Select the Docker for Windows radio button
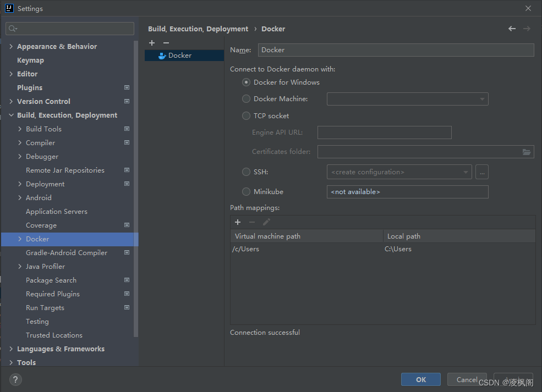 [246, 82]
